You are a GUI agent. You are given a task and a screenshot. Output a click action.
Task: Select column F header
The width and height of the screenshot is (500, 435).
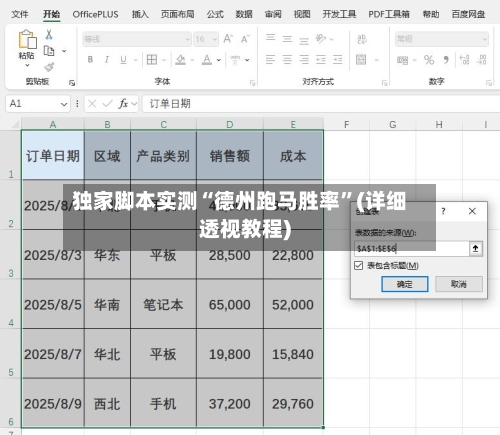pos(346,125)
